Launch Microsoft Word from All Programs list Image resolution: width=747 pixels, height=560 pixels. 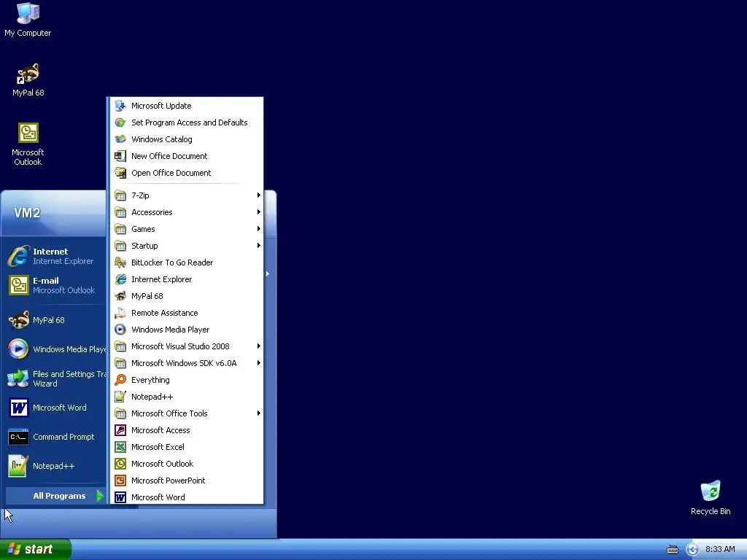click(x=187, y=497)
